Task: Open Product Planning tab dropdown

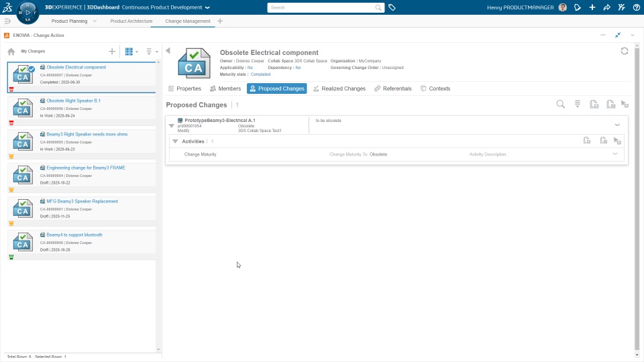Action: pos(95,21)
